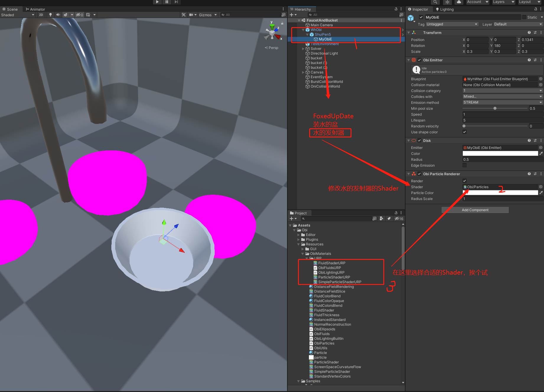Select the Inspector tab
This screenshot has width=544, height=392.
tap(418, 9)
